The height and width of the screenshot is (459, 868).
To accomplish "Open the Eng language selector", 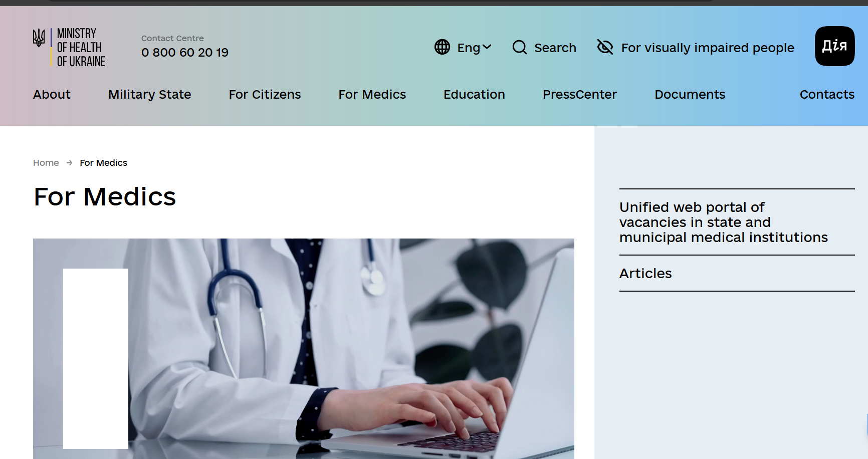I will [463, 48].
